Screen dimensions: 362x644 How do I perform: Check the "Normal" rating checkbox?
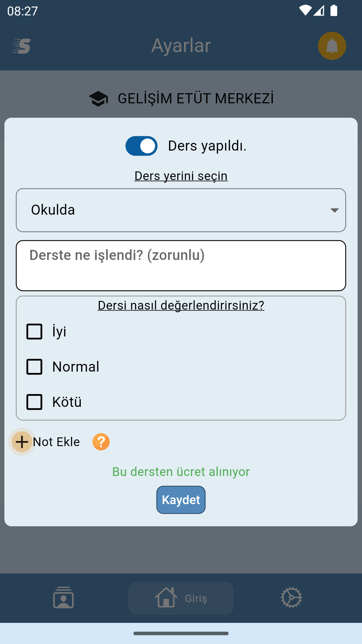pyautogui.click(x=35, y=367)
